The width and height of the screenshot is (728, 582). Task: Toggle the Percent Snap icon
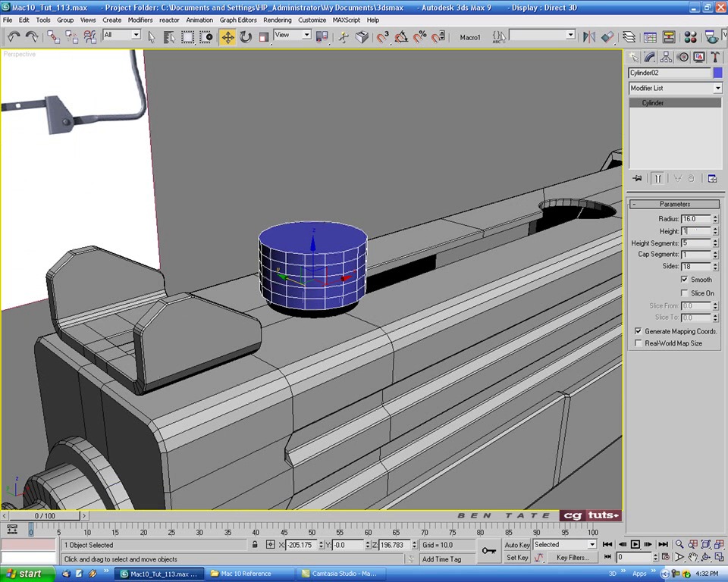coord(419,37)
